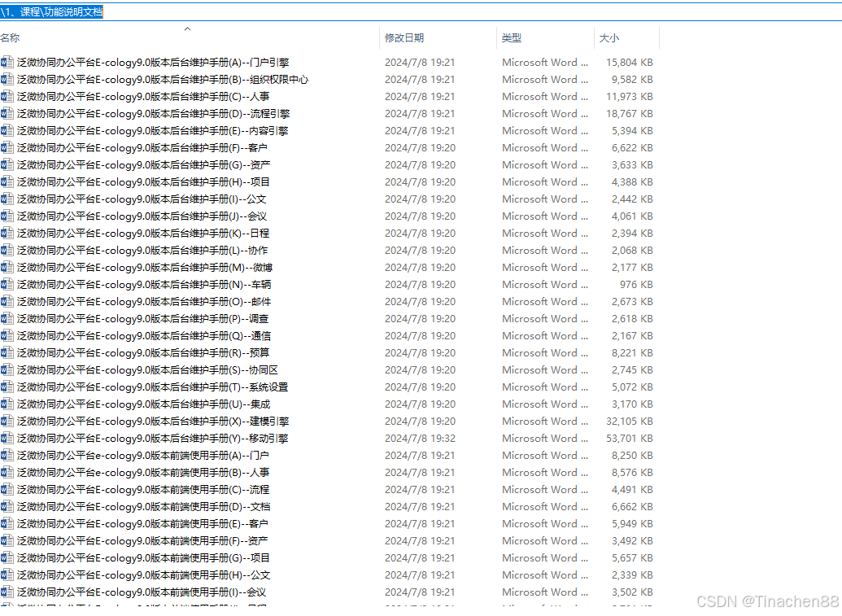
Task: Select file 后台维护手册(B)--组织权限中心
Action: click(163, 79)
